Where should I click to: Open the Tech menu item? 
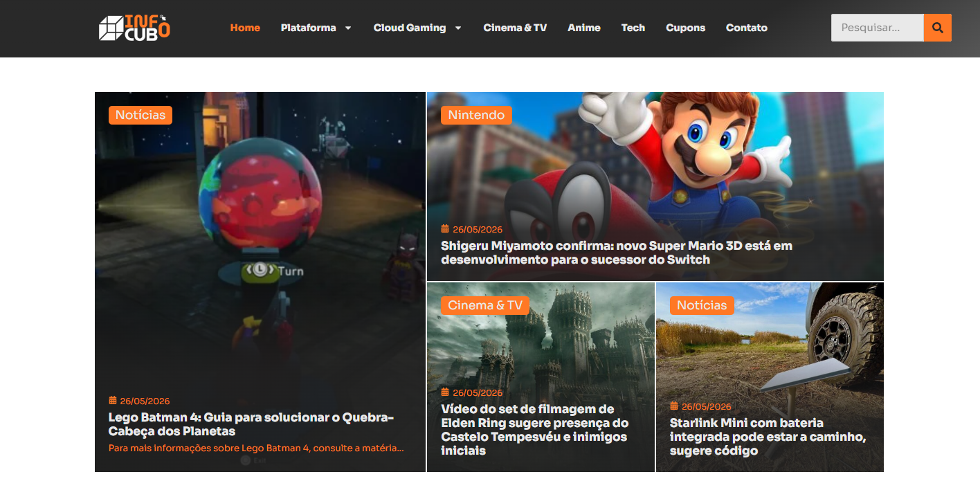pyautogui.click(x=633, y=28)
